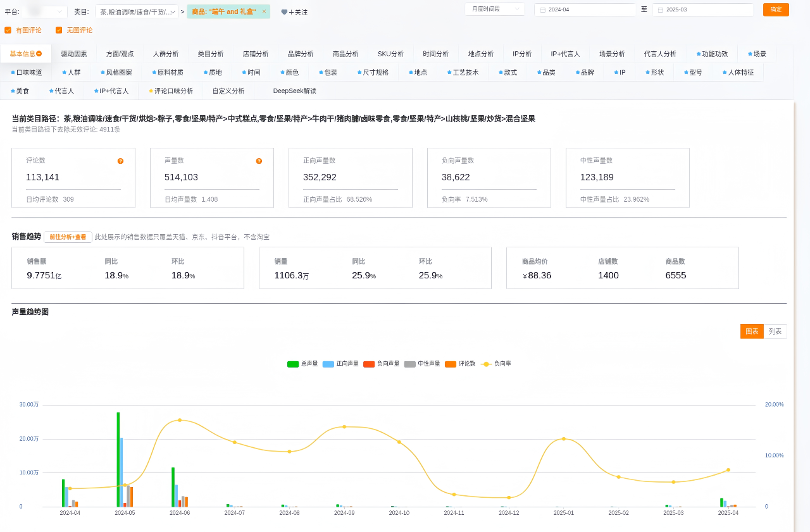Open the 评论口味分析 tab
Viewport: 810px width, 532px height.
[171, 90]
